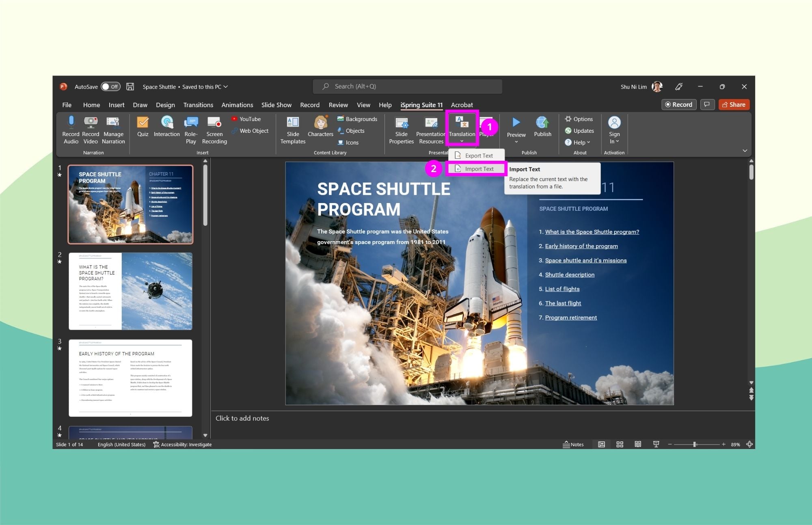Click zoom out minus button

click(x=670, y=445)
